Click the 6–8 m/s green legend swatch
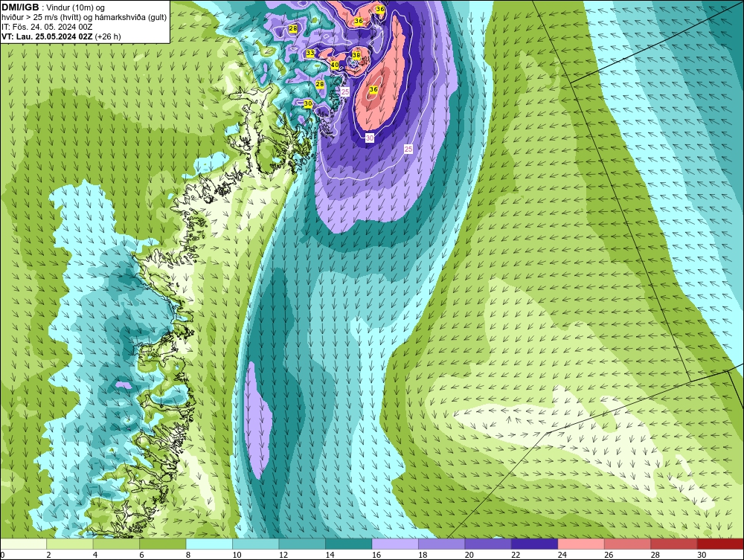This screenshot has width=744, height=560. coord(163,544)
